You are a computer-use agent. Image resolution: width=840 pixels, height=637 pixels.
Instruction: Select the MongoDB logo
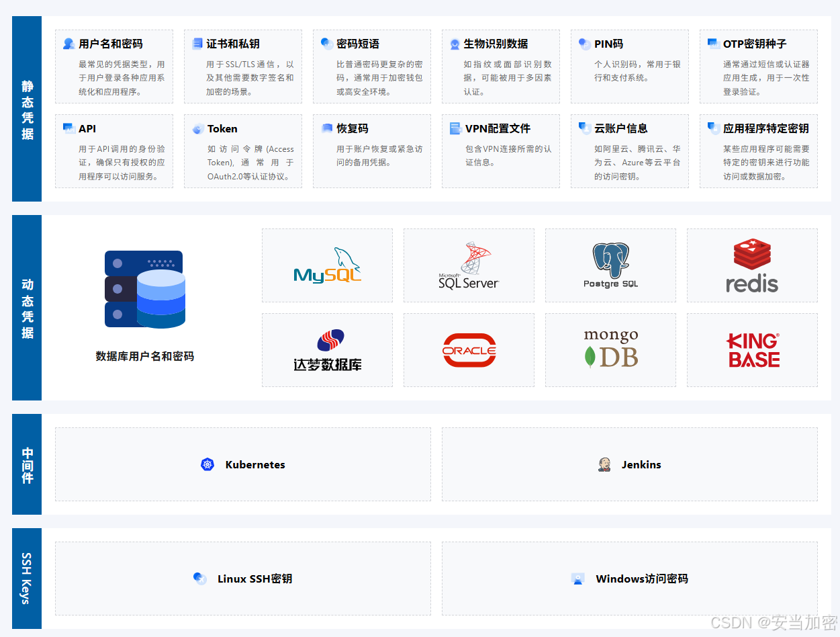(610, 349)
